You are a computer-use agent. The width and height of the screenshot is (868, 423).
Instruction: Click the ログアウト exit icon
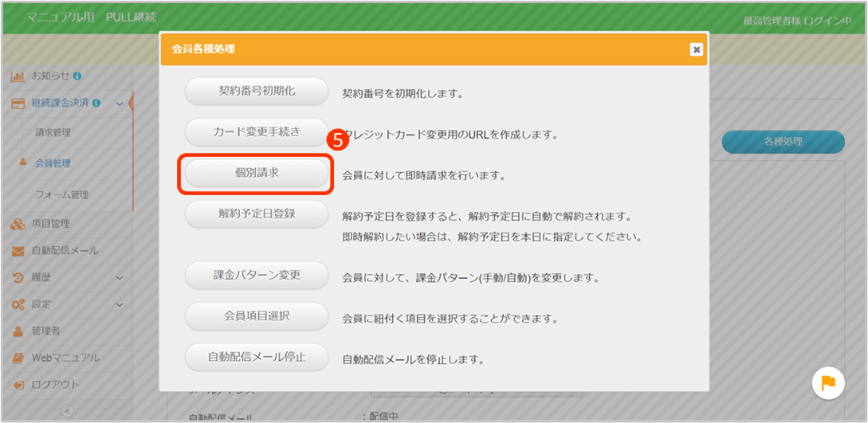(18, 385)
